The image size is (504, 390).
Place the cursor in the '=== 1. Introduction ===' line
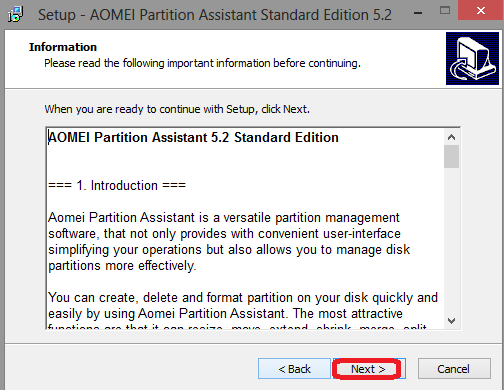(x=117, y=185)
